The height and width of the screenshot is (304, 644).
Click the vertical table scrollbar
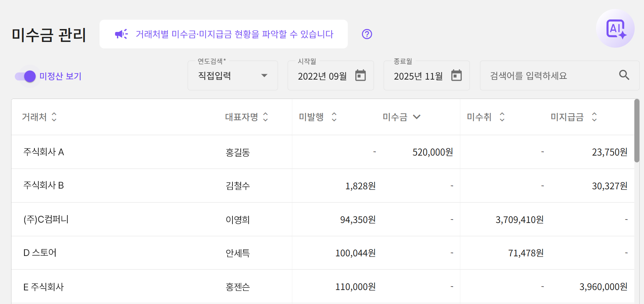(x=636, y=131)
